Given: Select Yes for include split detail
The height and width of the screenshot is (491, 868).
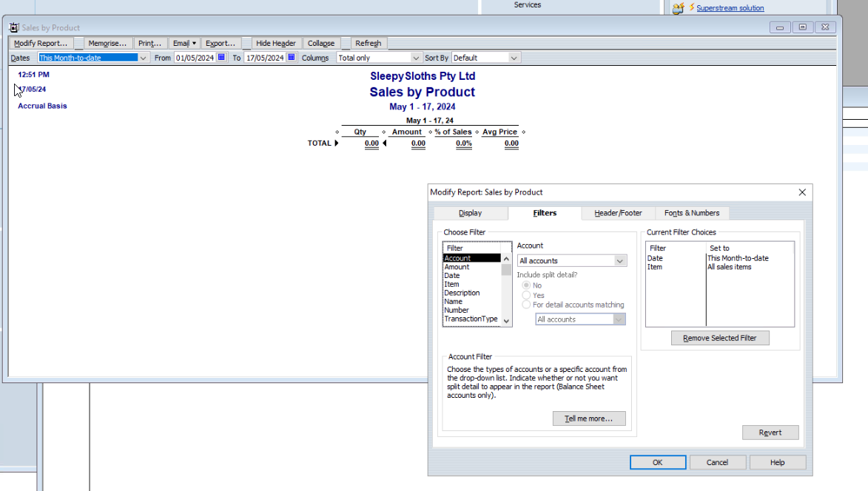Looking at the screenshot, I should pos(526,295).
